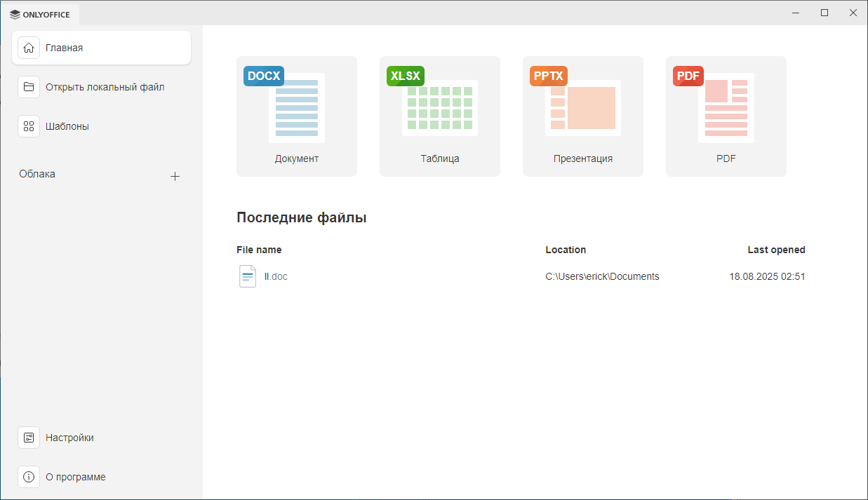The image size is (868, 500).
Task: Open the Шаблоны grid icon
Action: tap(29, 126)
